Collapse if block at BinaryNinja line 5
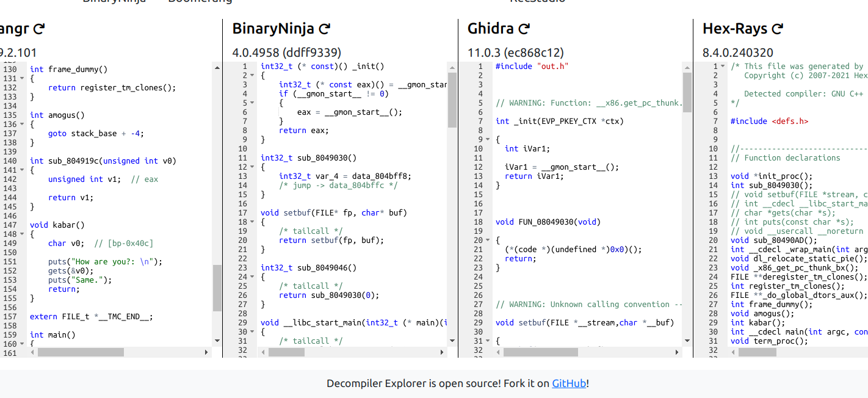The width and height of the screenshot is (868, 398). click(253, 103)
